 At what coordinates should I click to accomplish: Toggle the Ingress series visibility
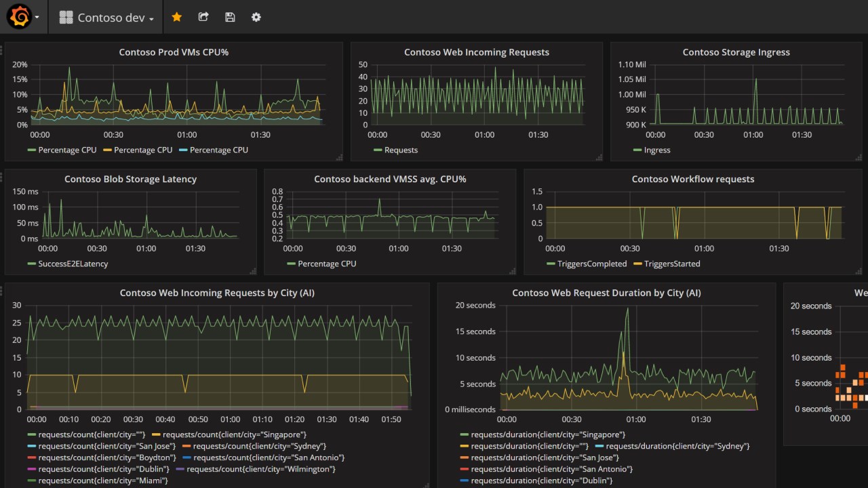click(x=656, y=150)
